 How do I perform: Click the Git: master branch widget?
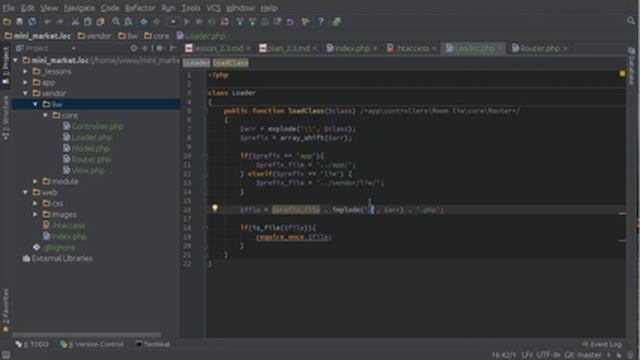pyautogui.click(x=583, y=355)
